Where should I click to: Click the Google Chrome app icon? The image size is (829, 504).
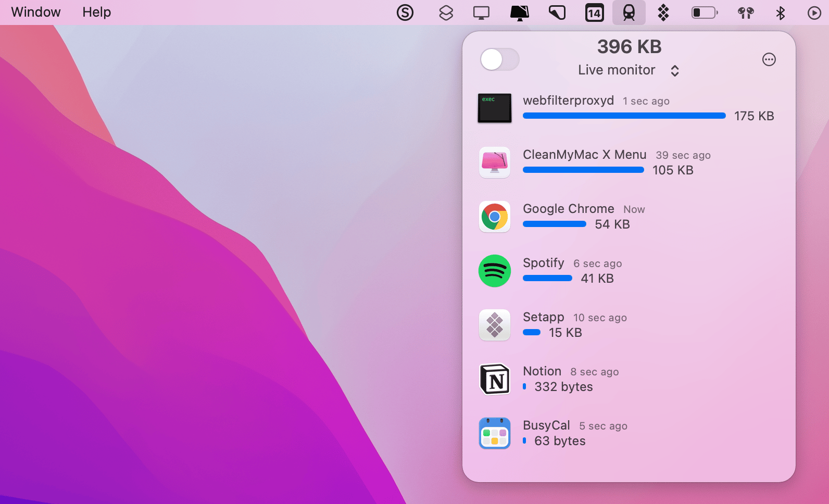[495, 217]
